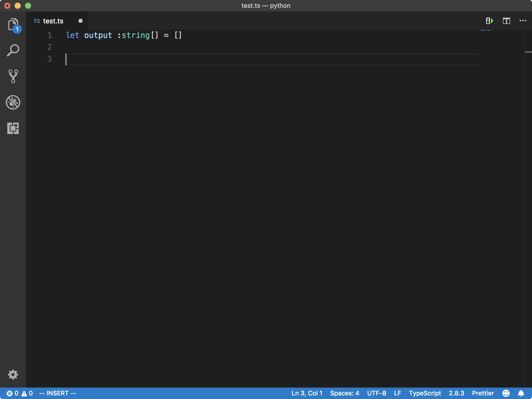The width and height of the screenshot is (532, 399).
Task: Open the Settings gear
Action: coord(13,374)
